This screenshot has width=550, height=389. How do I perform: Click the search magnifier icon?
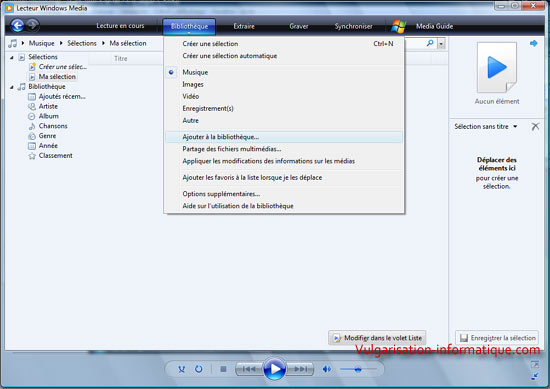430,43
